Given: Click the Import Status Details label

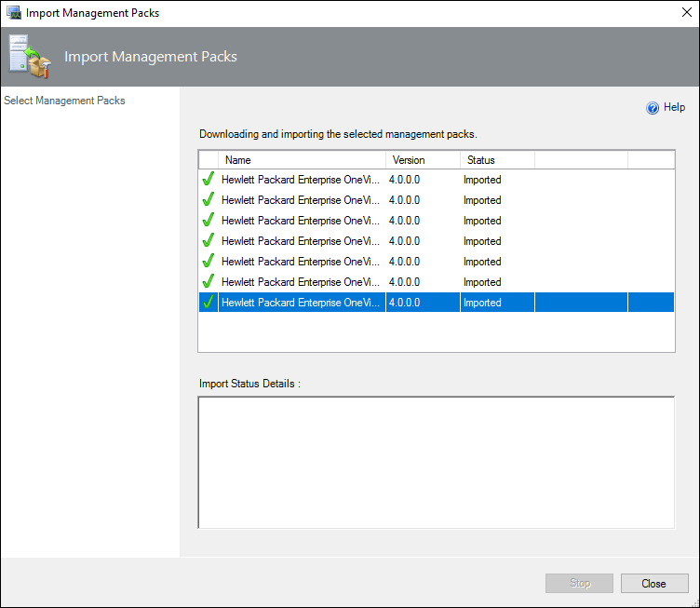Looking at the screenshot, I should (x=249, y=384).
